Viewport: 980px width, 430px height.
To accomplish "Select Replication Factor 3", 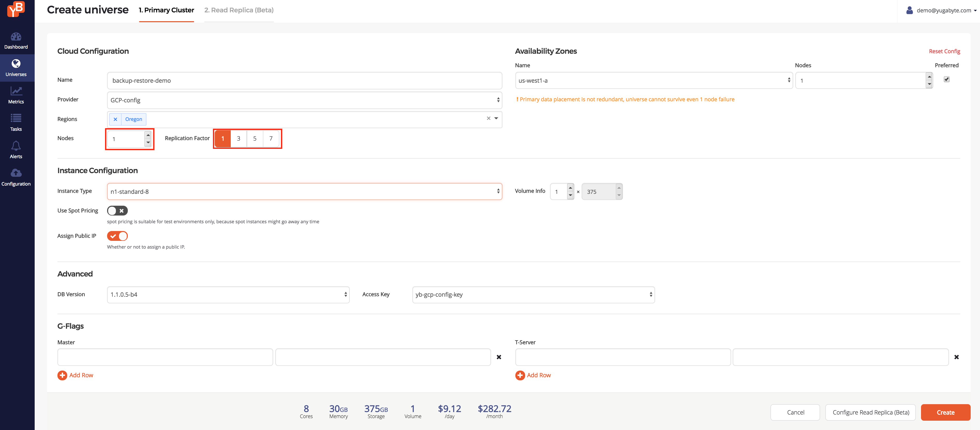I will (239, 139).
